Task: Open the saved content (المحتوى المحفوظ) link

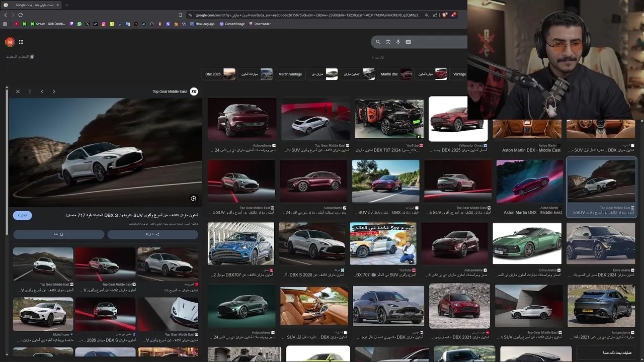Action: [20, 57]
